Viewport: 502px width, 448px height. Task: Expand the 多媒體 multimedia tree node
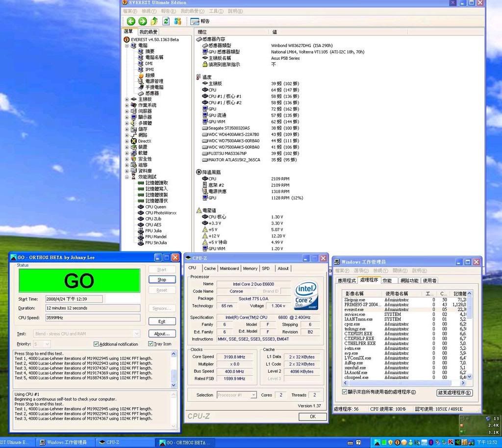(x=127, y=123)
